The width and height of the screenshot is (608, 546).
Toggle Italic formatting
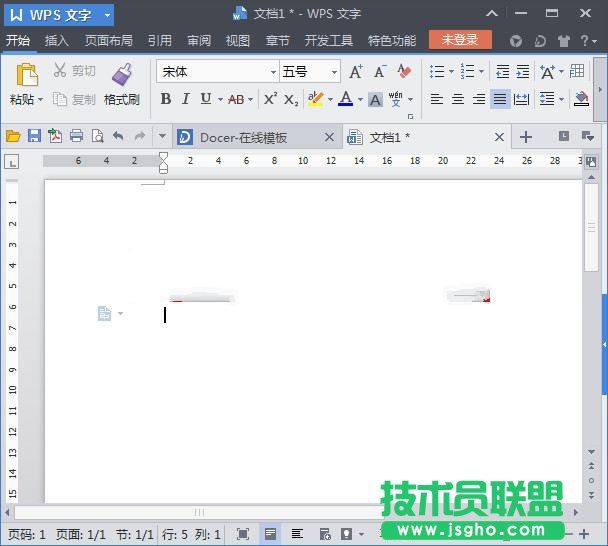tap(185, 99)
